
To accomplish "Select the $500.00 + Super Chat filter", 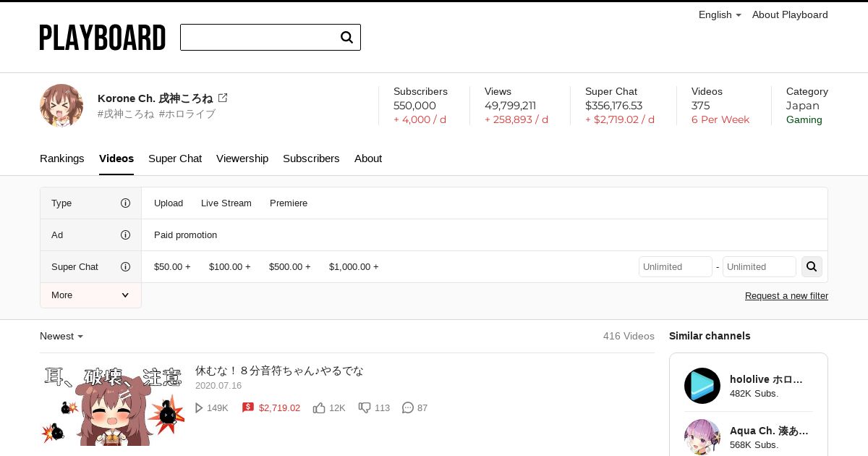I will pyautogui.click(x=290, y=267).
